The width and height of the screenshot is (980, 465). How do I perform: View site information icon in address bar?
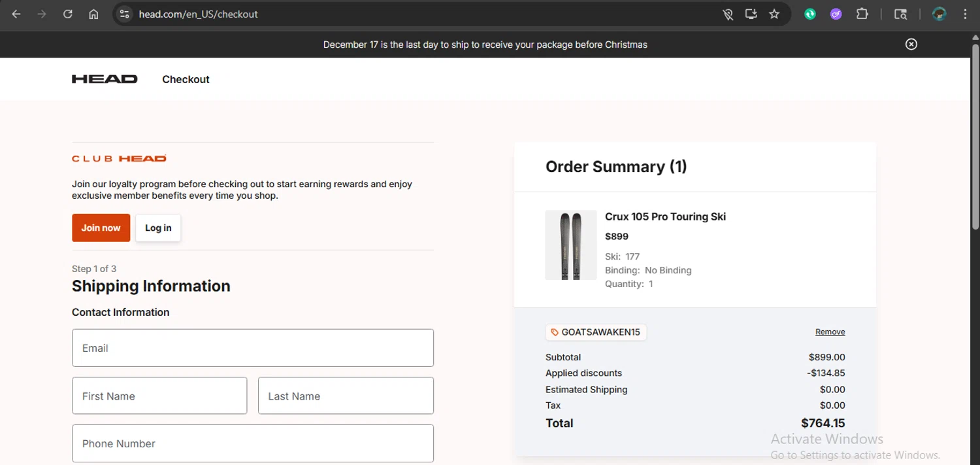tap(125, 14)
